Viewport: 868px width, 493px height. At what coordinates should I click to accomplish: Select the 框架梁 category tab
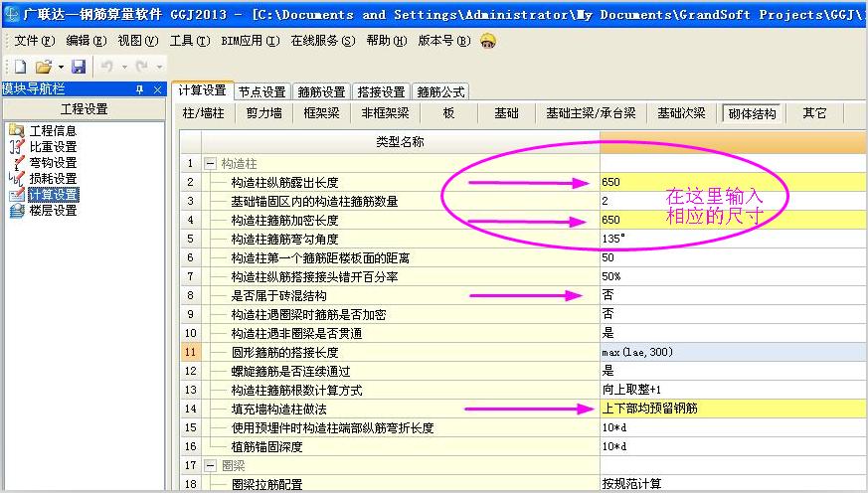[x=321, y=113]
